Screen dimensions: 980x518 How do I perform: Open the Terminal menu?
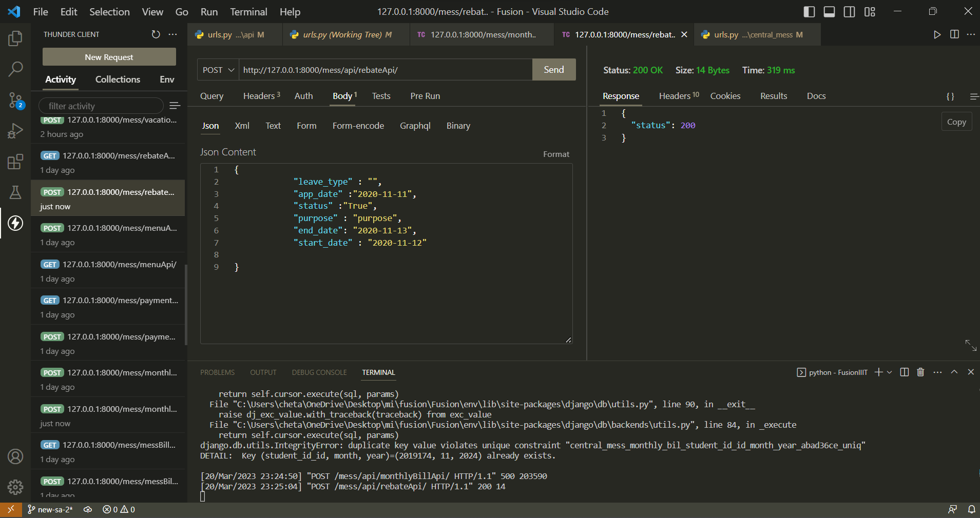click(x=248, y=12)
